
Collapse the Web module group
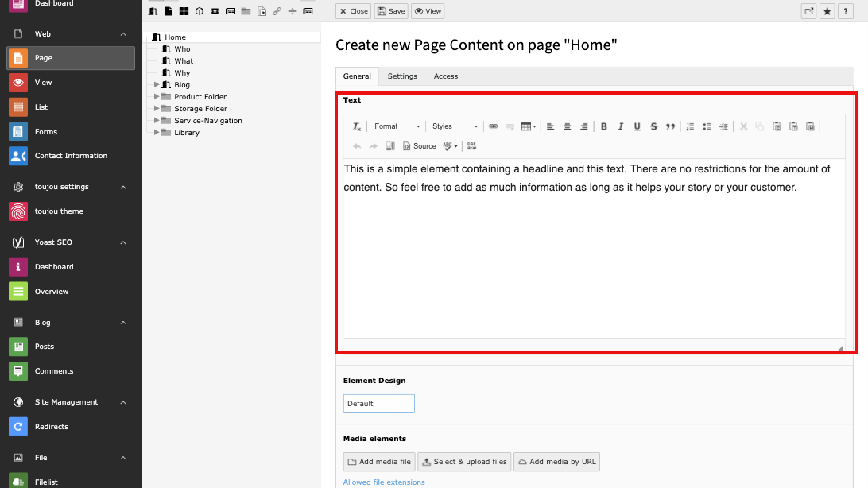pyautogui.click(x=123, y=34)
